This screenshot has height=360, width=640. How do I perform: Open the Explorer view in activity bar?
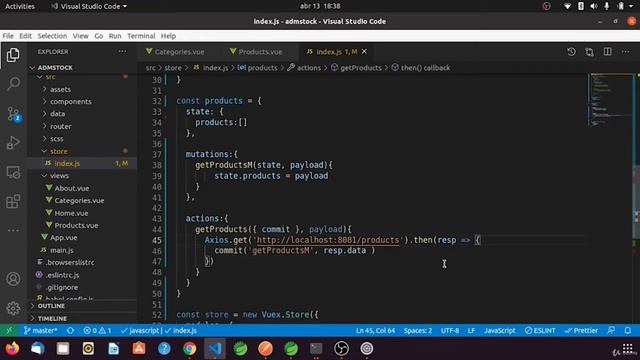[x=13, y=55]
